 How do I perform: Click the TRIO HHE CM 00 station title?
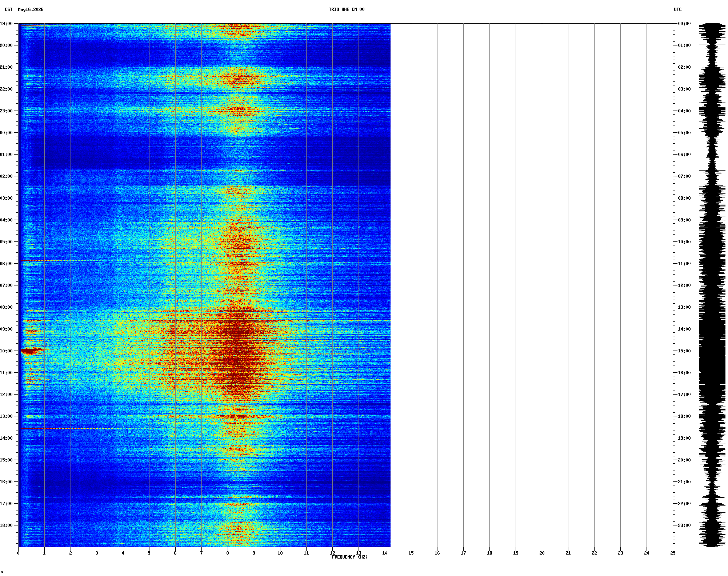click(x=347, y=9)
